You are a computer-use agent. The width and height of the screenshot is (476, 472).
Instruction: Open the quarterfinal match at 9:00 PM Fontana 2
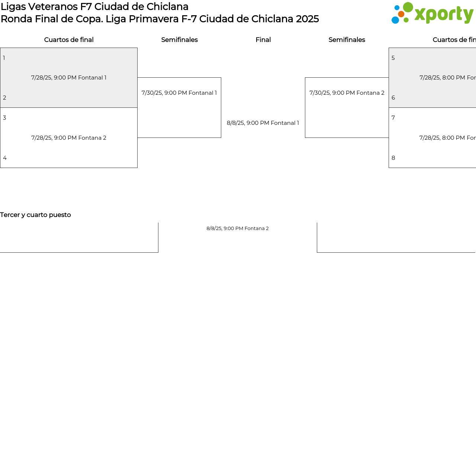[x=69, y=138]
